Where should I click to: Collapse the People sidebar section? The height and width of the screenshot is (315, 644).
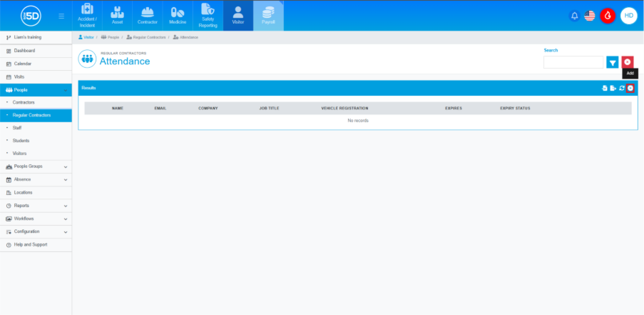[66, 90]
